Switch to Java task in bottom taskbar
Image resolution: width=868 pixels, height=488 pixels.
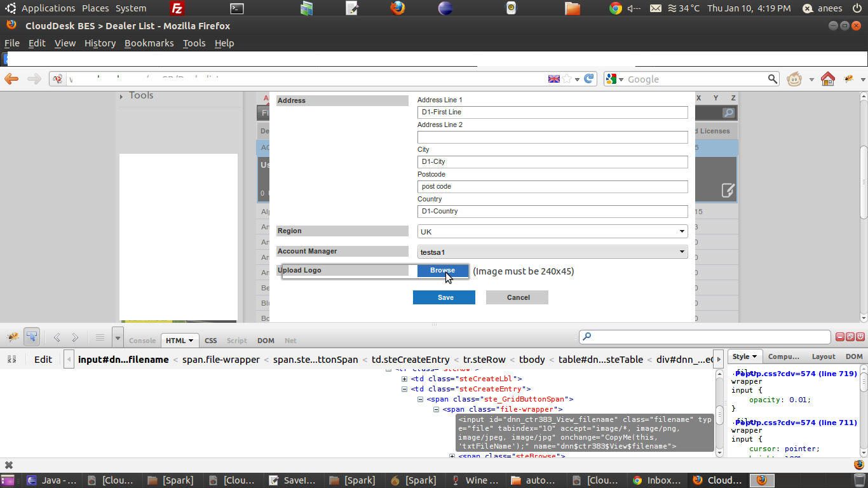point(51,480)
